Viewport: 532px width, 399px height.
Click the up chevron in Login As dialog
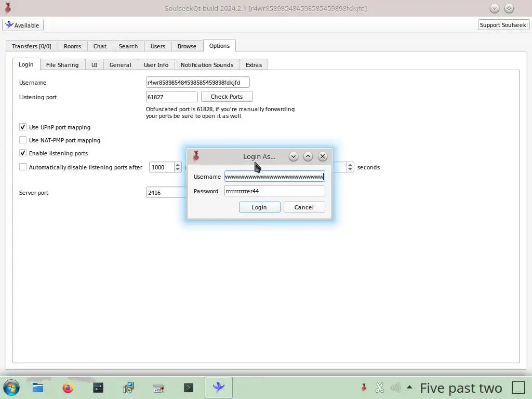tap(308, 156)
